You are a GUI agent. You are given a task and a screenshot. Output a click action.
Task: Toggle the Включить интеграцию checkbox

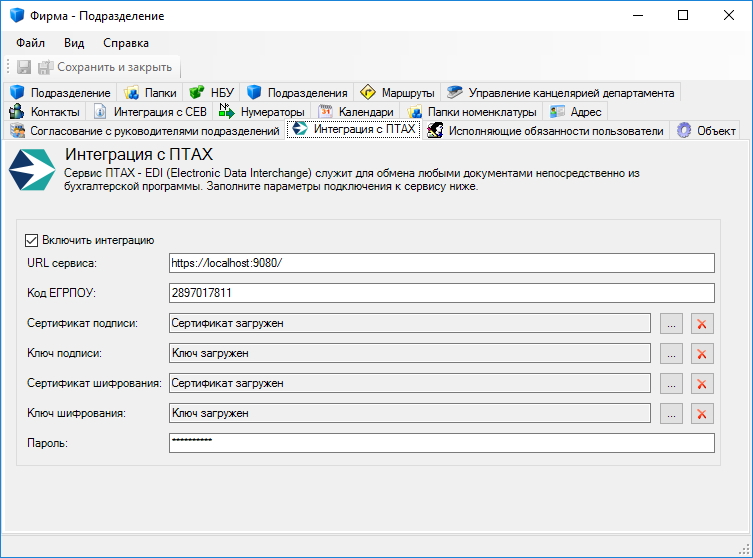pyautogui.click(x=31, y=240)
